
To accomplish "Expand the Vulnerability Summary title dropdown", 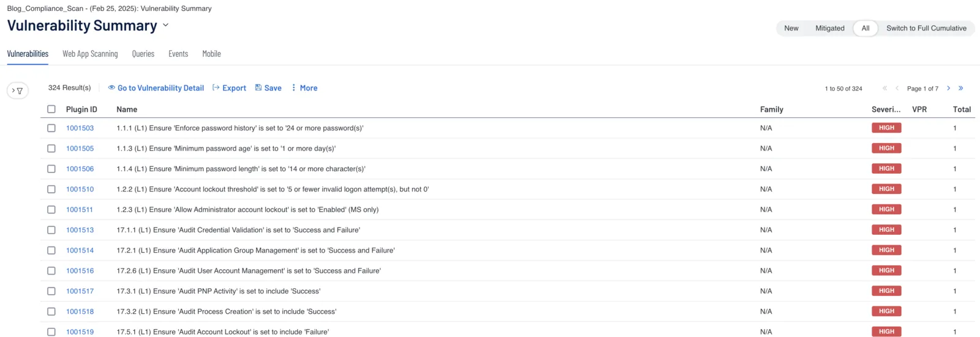I will (165, 26).
